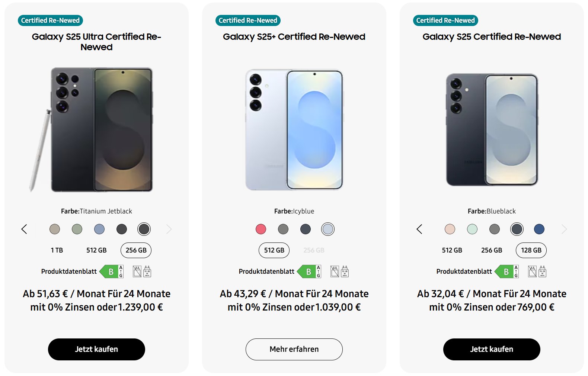Screen dimensions: 588x376
Task: Show previous colors for Galaxy S25
Action: coord(419,229)
